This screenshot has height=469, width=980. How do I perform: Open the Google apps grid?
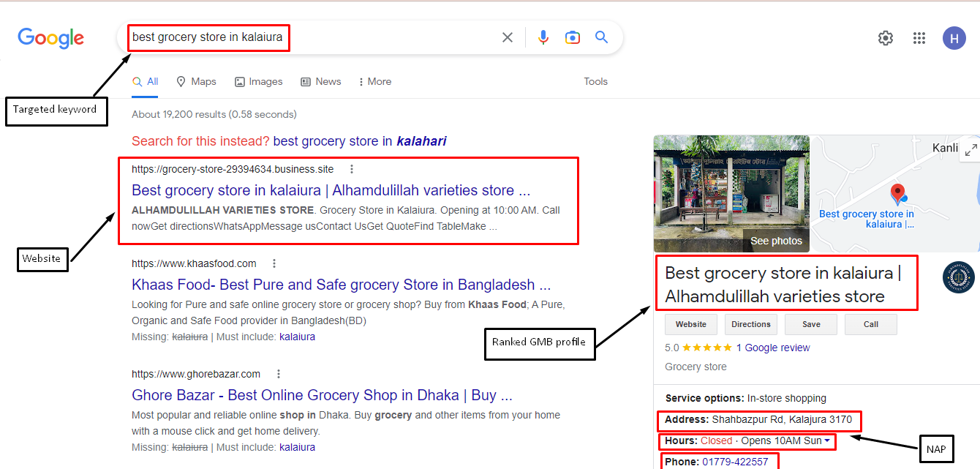click(919, 37)
